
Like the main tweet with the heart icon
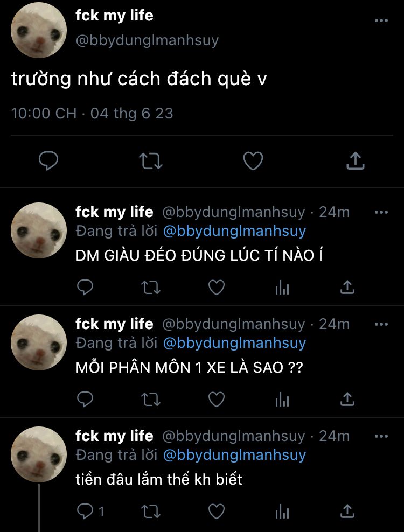pos(253,160)
